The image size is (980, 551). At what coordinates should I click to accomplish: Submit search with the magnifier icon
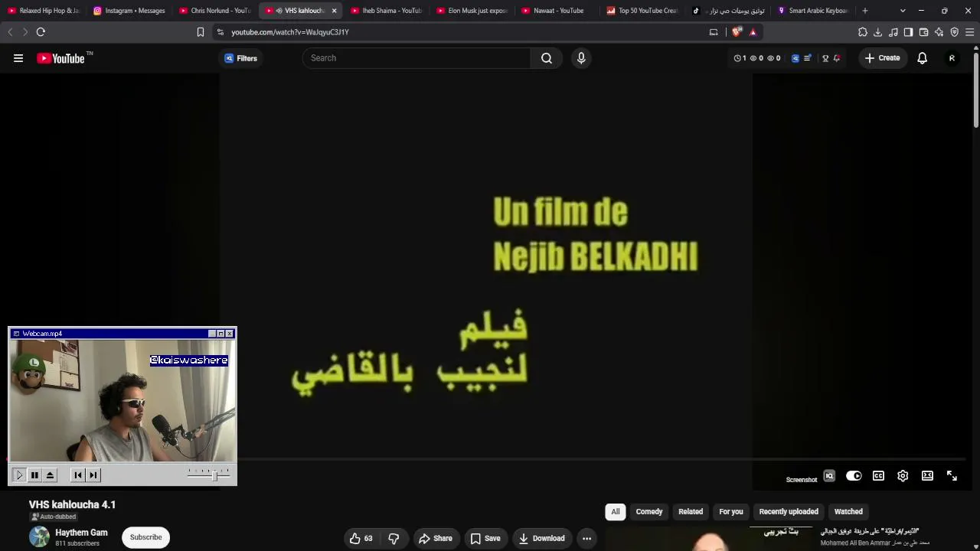[x=547, y=58]
